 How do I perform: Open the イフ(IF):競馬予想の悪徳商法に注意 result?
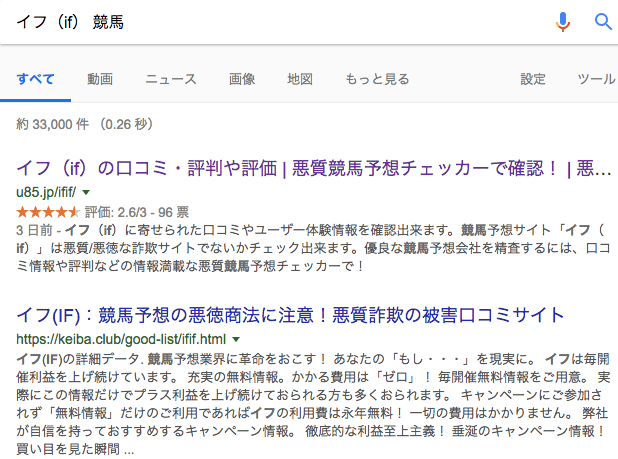[x=290, y=315]
